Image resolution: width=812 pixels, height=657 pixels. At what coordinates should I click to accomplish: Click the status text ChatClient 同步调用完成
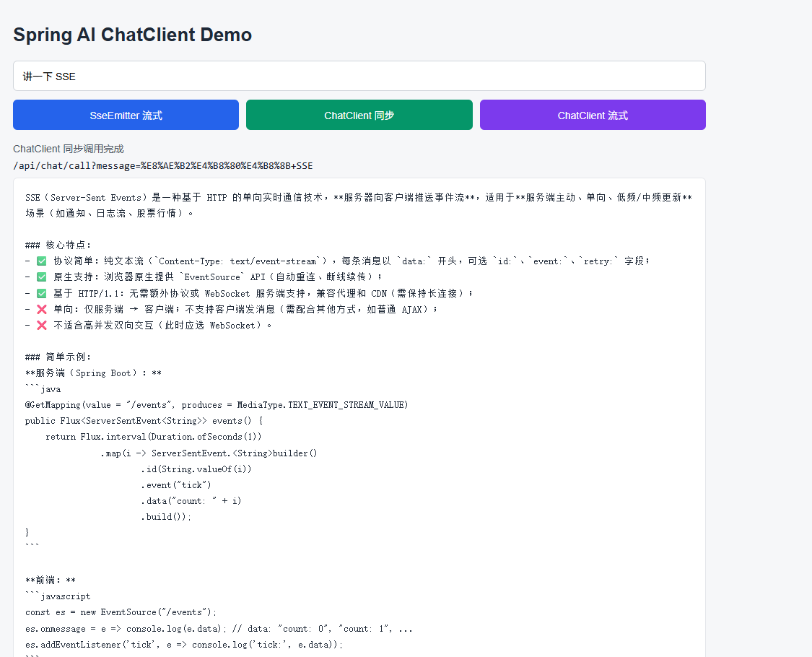click(x=69, y=149)
